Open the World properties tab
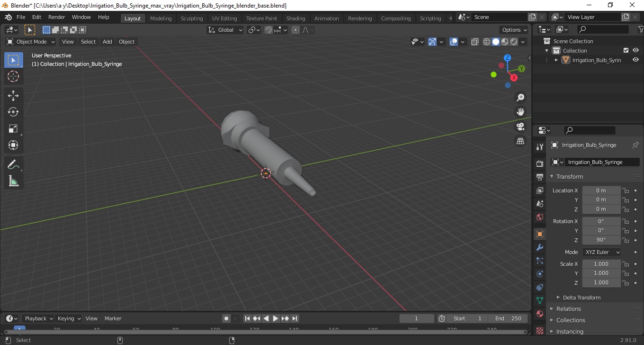The image size is (644, 345). (539, 217)
